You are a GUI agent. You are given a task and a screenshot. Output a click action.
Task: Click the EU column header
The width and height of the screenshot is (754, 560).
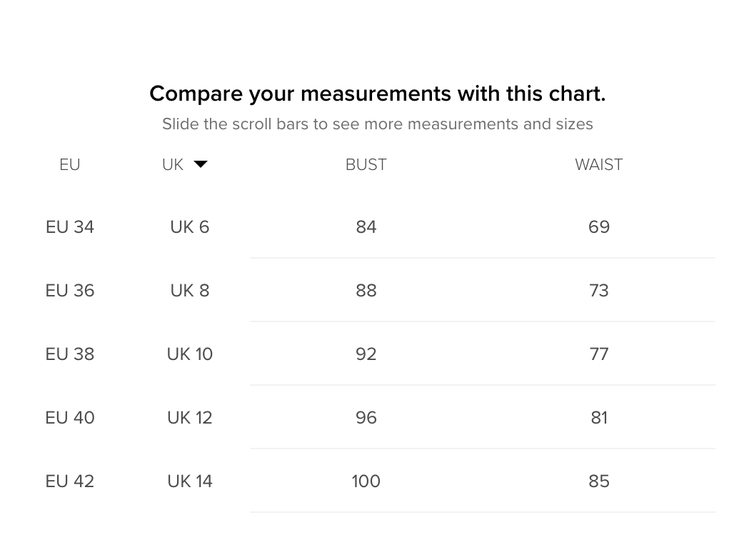pyautogui.click(x=69, y=164)
